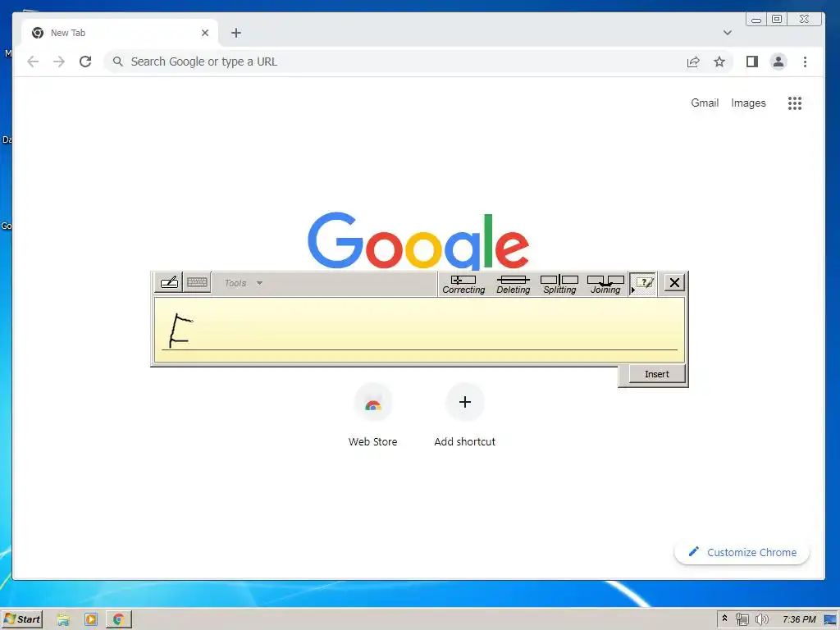Click the yellow handwriting area
Viewport: 840px width, 630px height.
click(419, 330)
